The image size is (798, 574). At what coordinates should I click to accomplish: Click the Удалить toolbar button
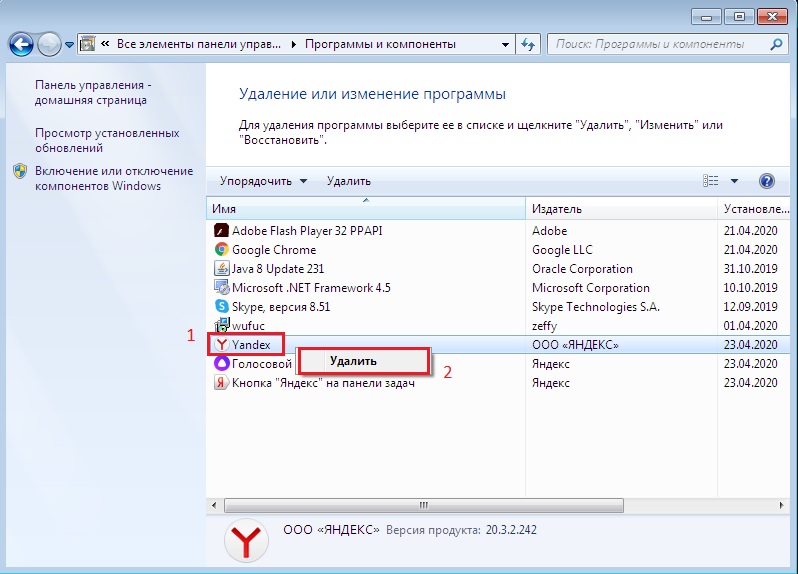pyautogui.click(x=349, y=181)
